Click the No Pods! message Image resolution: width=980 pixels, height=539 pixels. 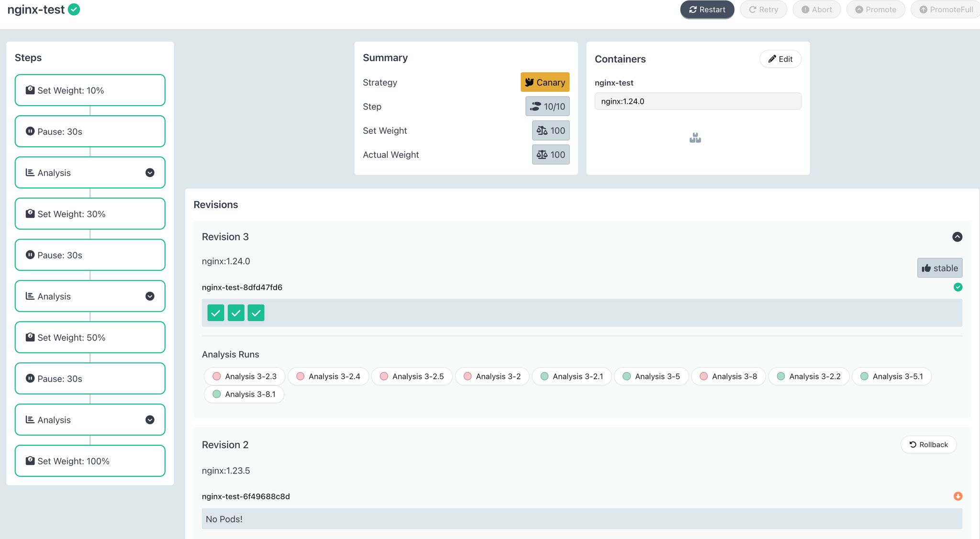point(224,519)
